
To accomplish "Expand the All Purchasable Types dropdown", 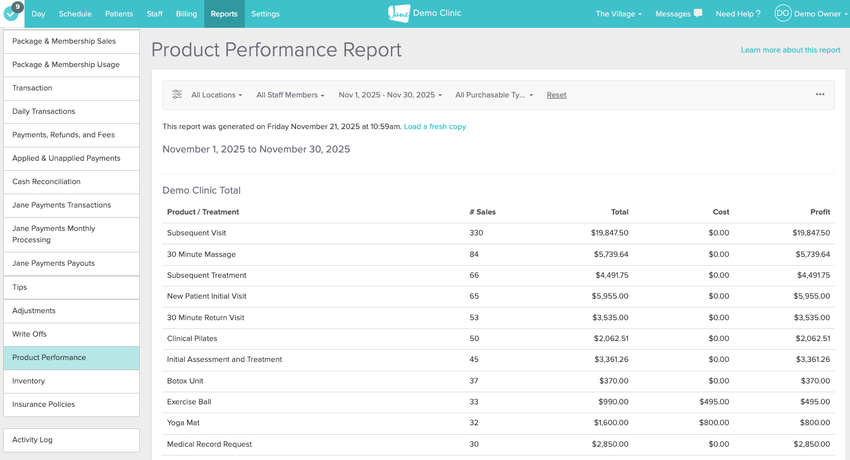I will pos(493,95).
